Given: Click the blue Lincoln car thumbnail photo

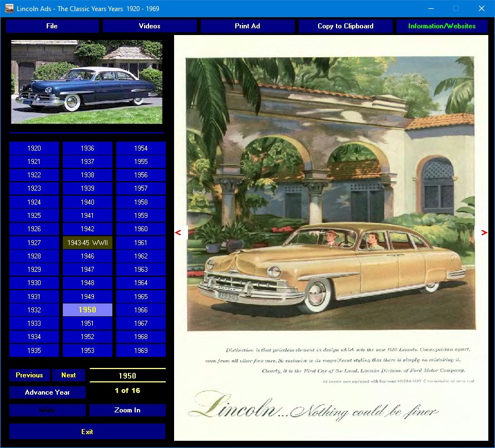Looking at the screenshot, I should click(x=87, y=82).
